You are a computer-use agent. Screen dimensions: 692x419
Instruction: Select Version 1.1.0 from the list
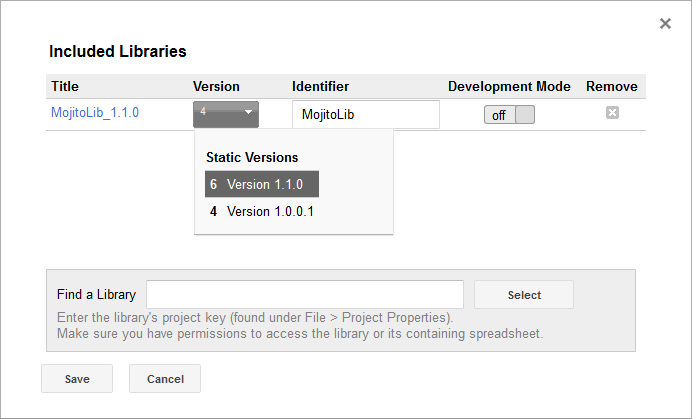tap(262, 185)
